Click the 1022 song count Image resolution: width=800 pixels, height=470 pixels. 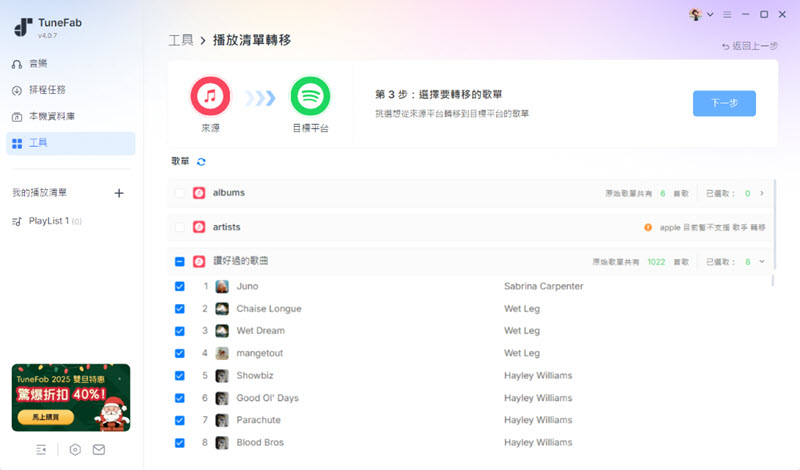(656, 262)
